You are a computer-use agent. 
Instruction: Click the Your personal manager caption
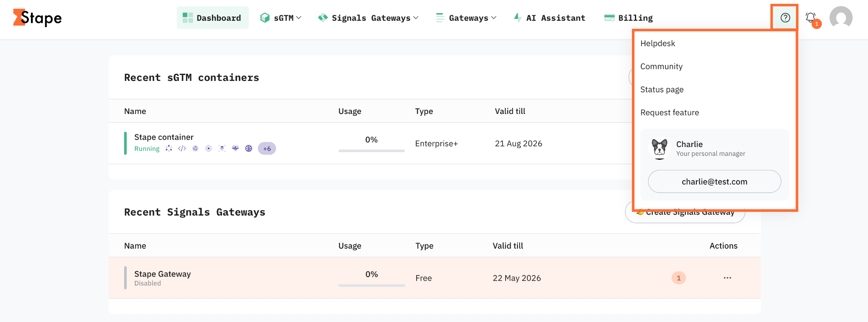coord(710,154)
